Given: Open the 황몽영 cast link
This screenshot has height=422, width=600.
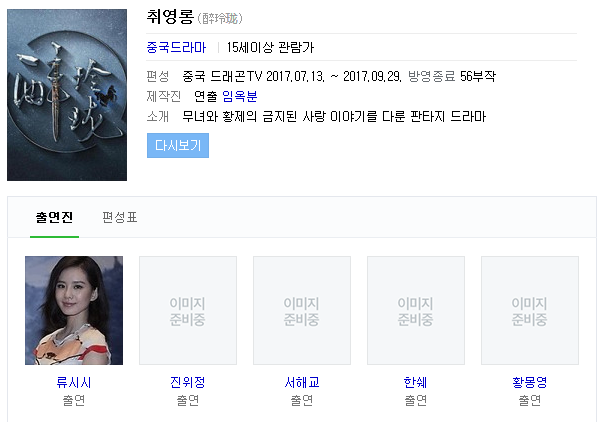Looking at the screenshot, I should tap(530, 382).
